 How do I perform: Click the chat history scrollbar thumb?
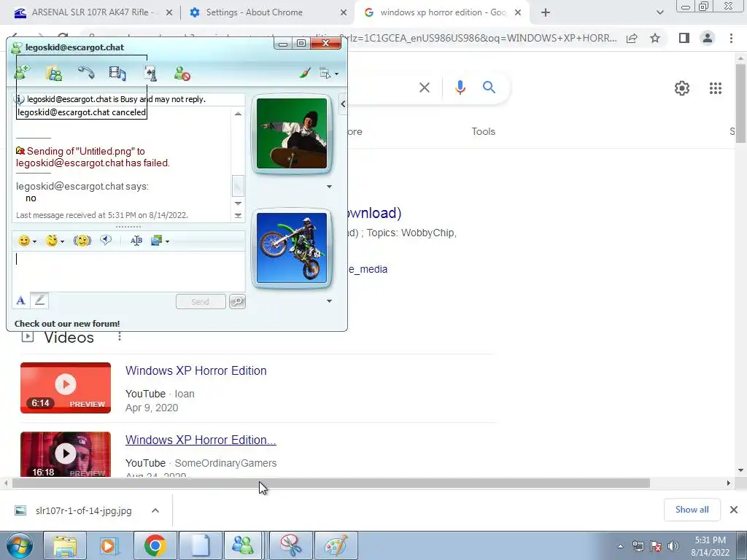[x=238, y=186]
